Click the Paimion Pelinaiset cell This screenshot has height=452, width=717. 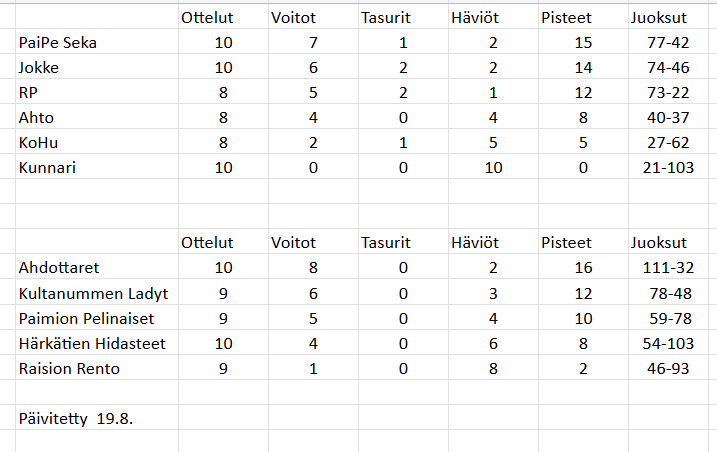pos(97,317)
